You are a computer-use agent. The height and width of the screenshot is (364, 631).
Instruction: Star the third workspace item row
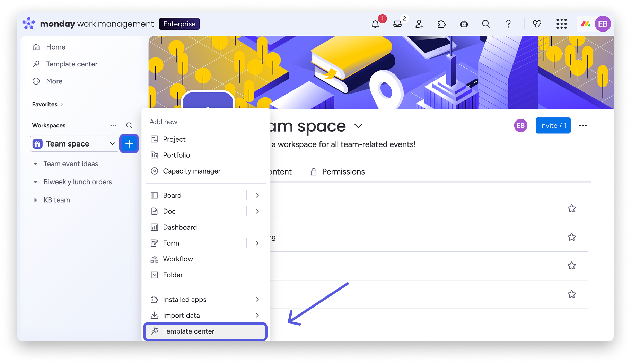coord(572,266)
